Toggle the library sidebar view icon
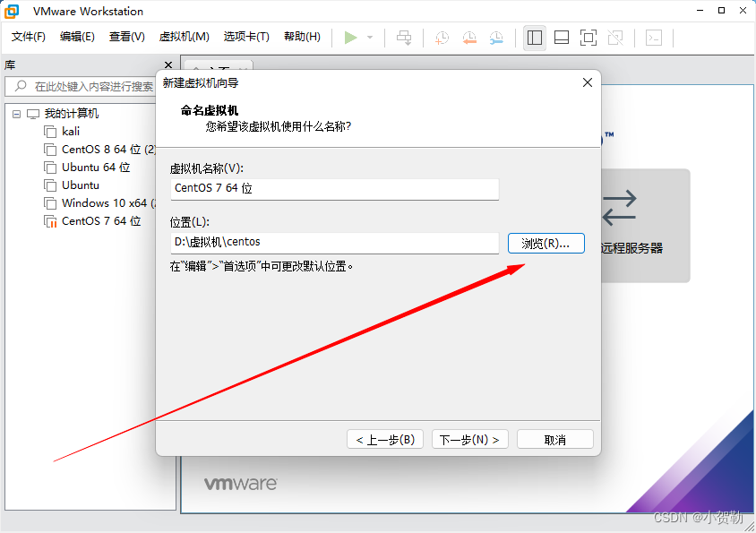 pos(535,38)
